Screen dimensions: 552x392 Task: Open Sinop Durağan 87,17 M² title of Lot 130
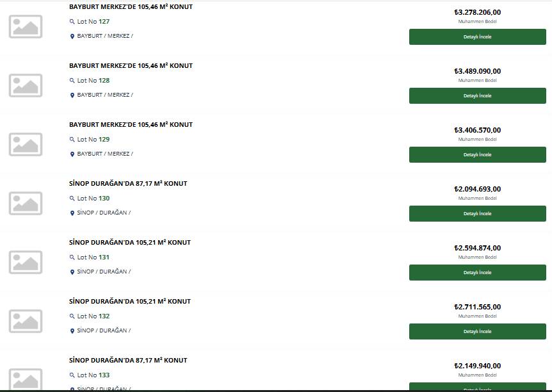128,183
